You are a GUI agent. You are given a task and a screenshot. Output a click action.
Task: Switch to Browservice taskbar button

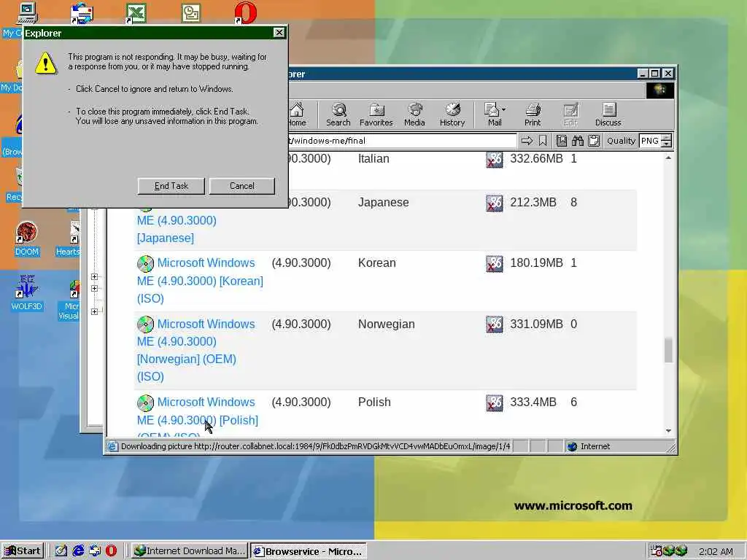[x=309, y=551]
